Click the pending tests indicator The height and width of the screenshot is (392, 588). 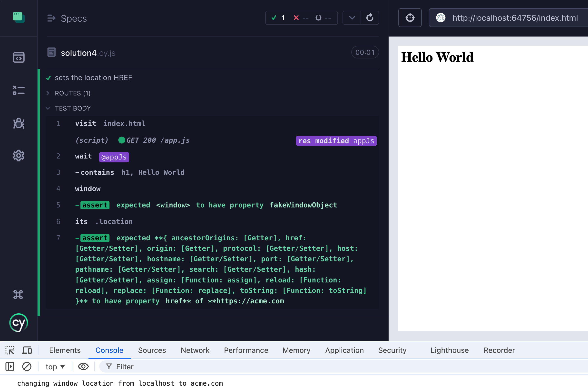[323, 18]
